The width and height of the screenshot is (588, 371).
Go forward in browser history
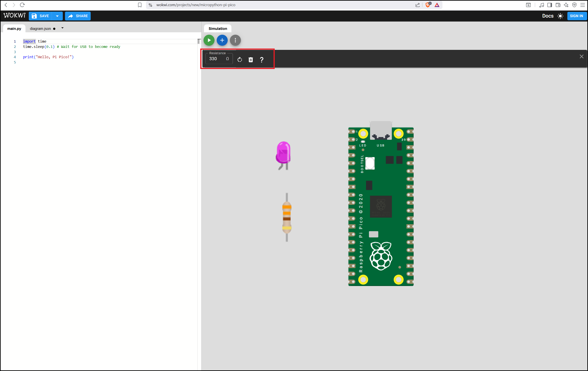[x=14, y=5]
